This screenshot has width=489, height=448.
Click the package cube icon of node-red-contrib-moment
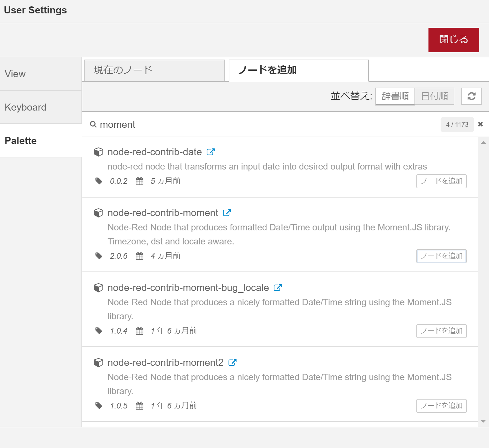click(x=98, y=213)
